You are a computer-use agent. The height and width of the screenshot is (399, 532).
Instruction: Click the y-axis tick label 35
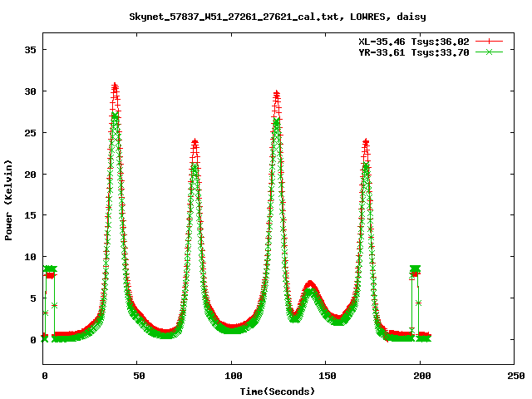coord(30,50)
